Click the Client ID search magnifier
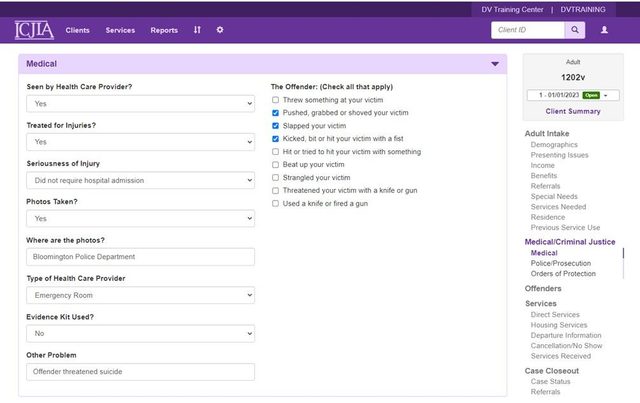 coord(575,30)
